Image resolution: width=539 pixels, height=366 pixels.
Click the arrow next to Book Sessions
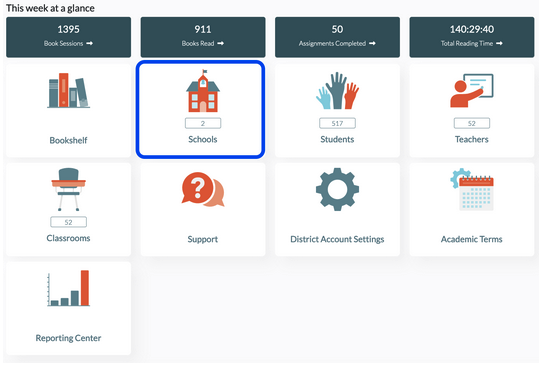pos(90,43)
